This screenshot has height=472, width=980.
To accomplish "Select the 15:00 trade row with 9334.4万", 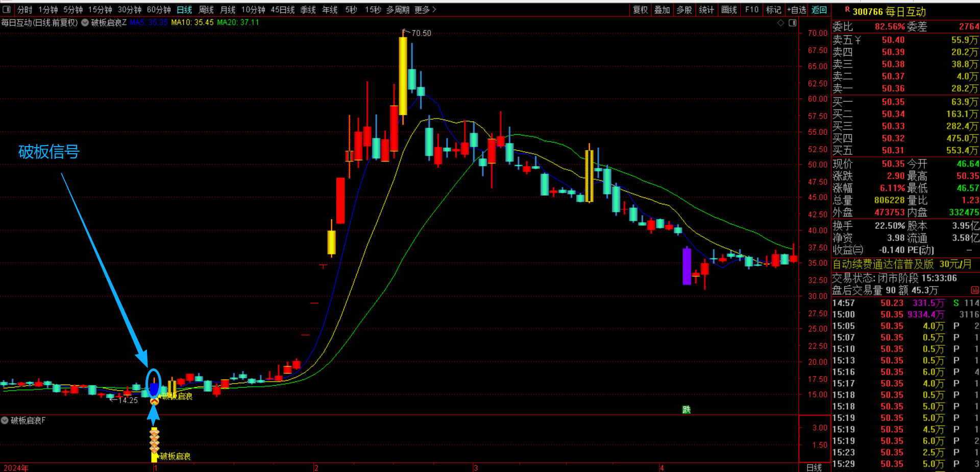I will pos(905,315).
